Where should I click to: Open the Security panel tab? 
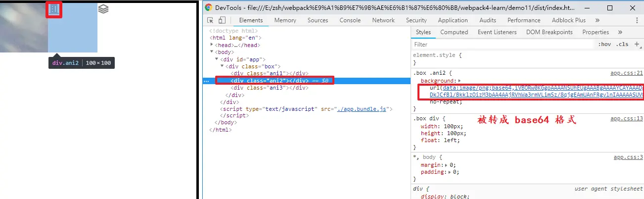pyautogui.click(x=416, y=20)
